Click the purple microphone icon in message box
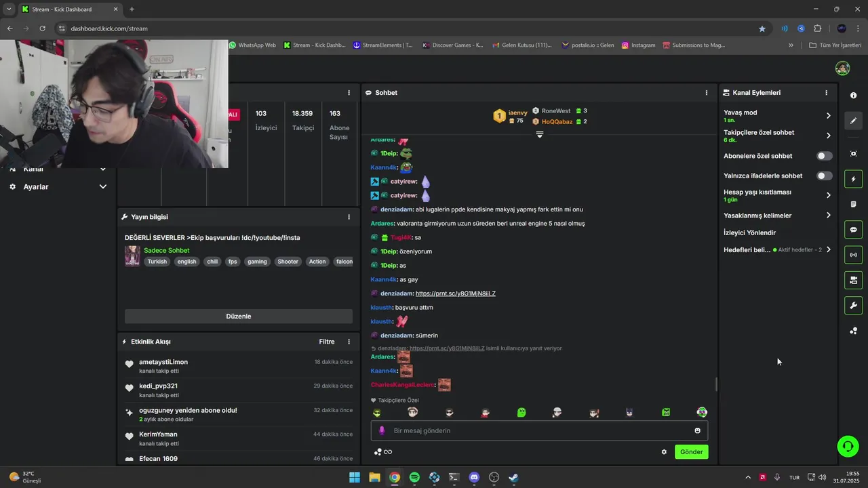The image size is (868, 488). [x=382, y=430]
